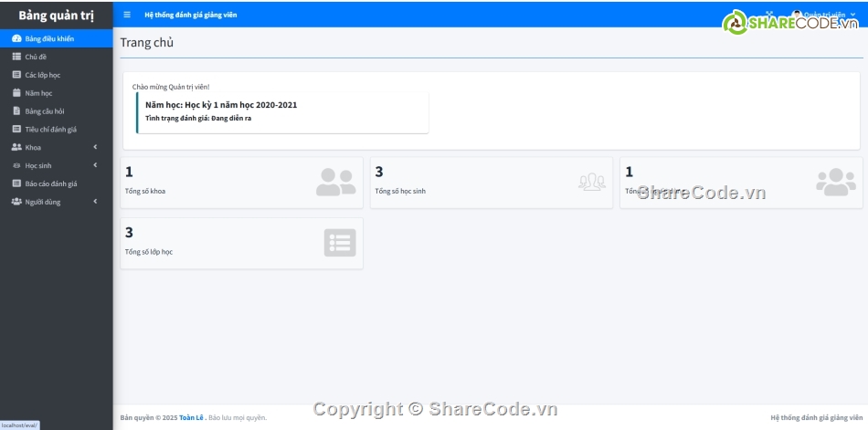Click the Toàn Lê footer link
Screen dimensions: 868x430
[x=191, y=417]
